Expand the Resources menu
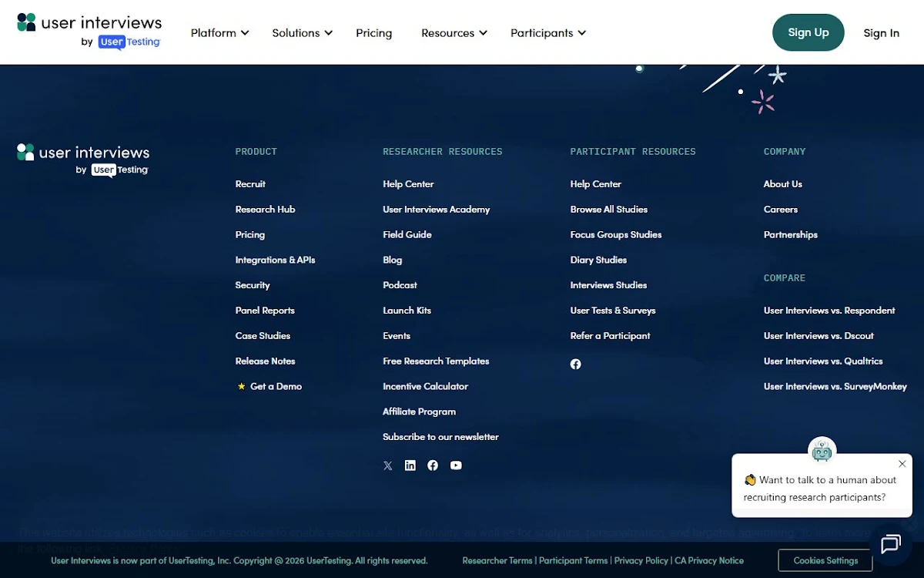 pyautogui.click(x=454, y=32)
